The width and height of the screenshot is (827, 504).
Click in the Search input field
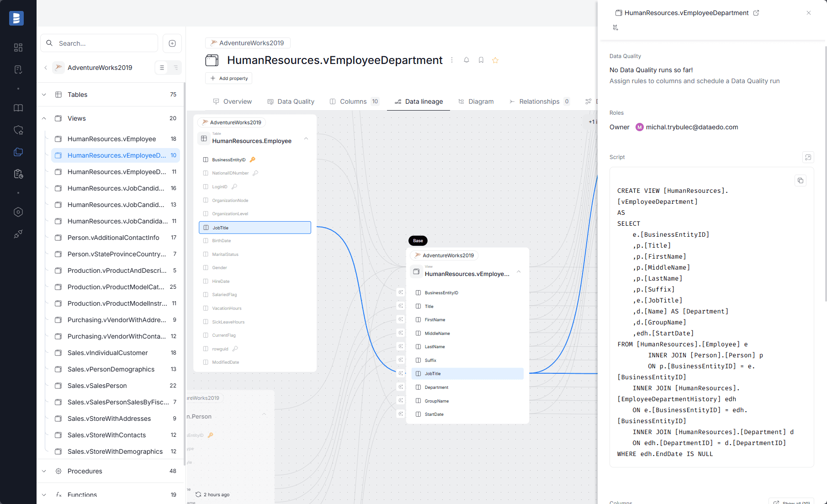(x=100, y=43)
